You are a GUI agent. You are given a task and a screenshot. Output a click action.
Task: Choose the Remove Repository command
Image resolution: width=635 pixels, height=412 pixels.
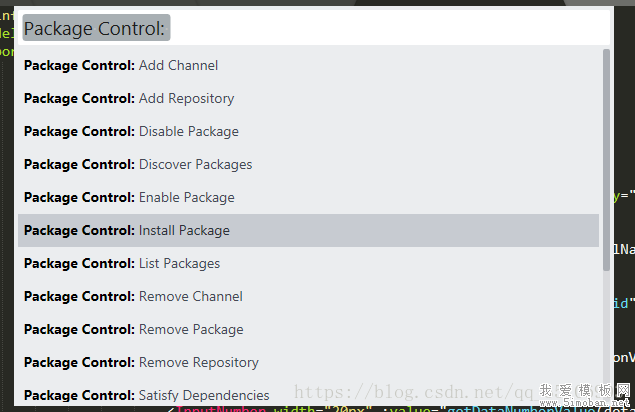coord(141,363)
